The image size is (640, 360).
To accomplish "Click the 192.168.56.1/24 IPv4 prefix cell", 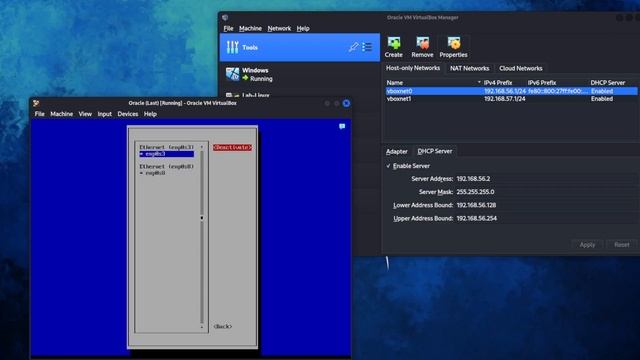I will tap(504, 91).
